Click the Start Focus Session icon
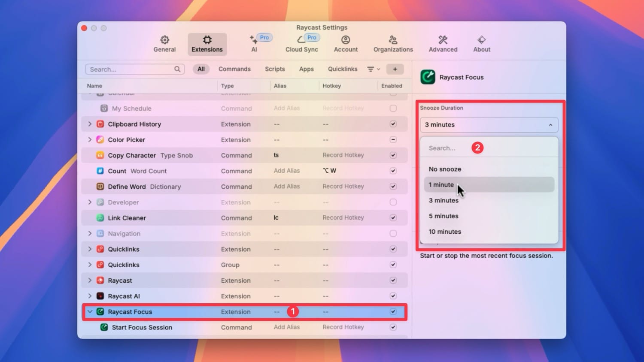The image size is (644, 362). tap(104, 327)
